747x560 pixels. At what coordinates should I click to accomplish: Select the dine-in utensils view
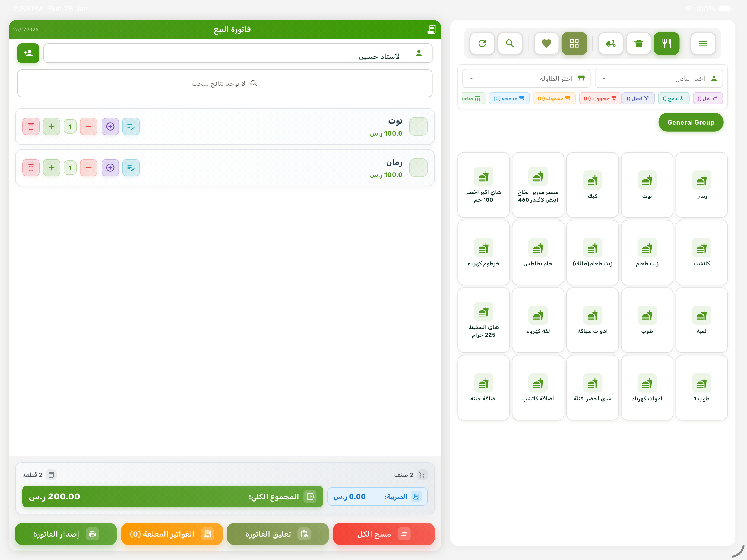(x=666, y=43)
